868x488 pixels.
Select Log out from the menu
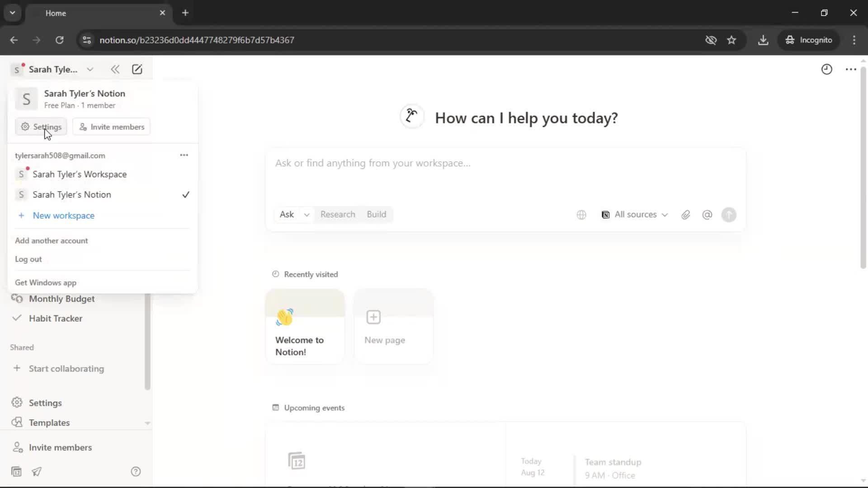[x=28, y=259]
